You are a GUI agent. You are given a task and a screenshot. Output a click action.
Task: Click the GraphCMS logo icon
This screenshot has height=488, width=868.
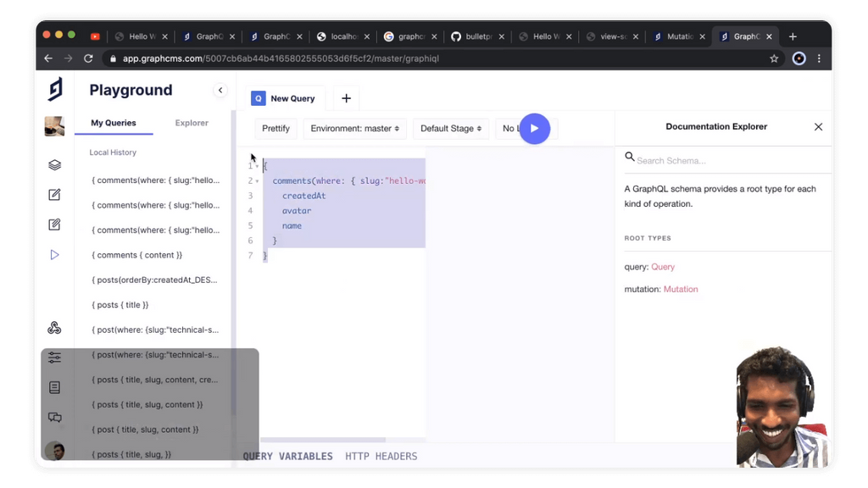55,89
